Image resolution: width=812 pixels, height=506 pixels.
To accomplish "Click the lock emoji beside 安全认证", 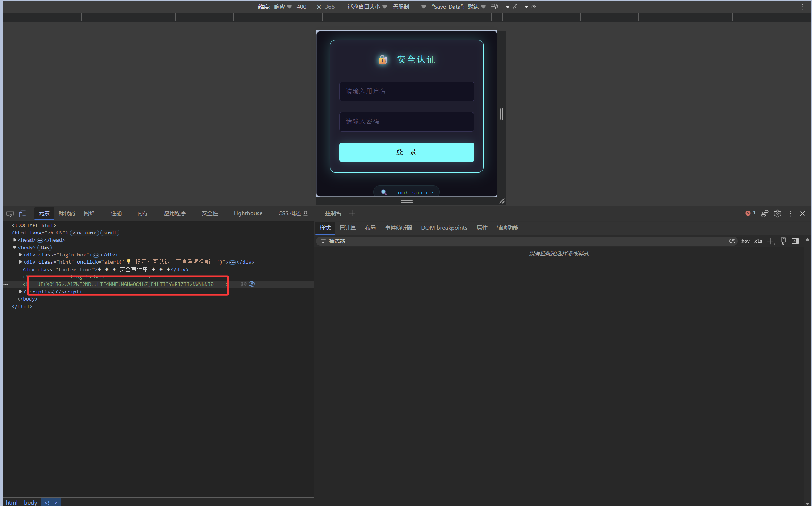I will [383, 59].
